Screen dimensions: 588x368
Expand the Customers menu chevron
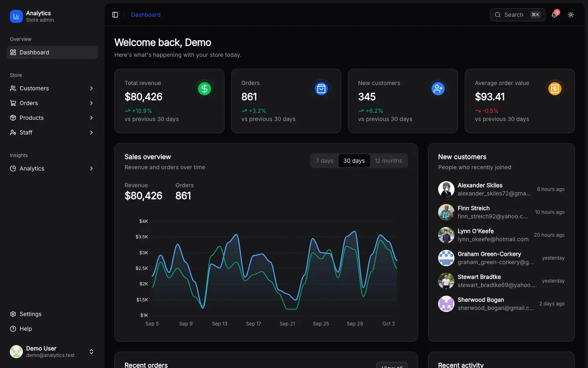tap(91, 88)
